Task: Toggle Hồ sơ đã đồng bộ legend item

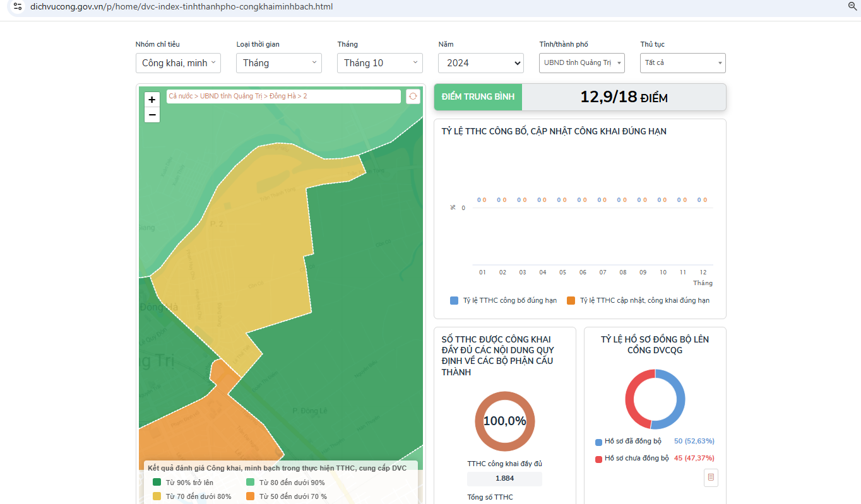Action: [x=628, y=442]
